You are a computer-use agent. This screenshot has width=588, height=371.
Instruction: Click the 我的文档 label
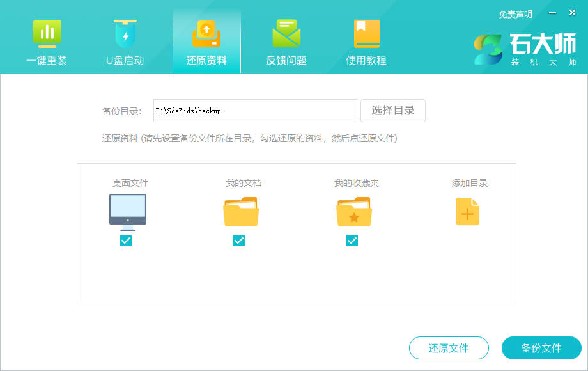(x=244, y=183)
